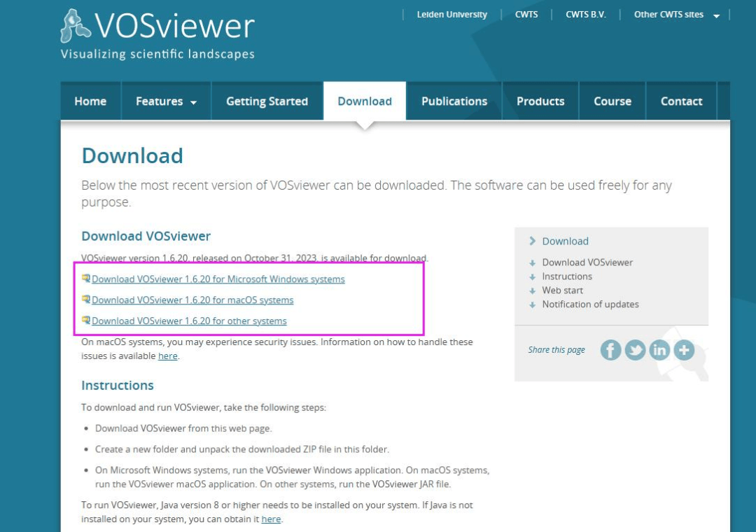Open Leiden University link in header

451,15
